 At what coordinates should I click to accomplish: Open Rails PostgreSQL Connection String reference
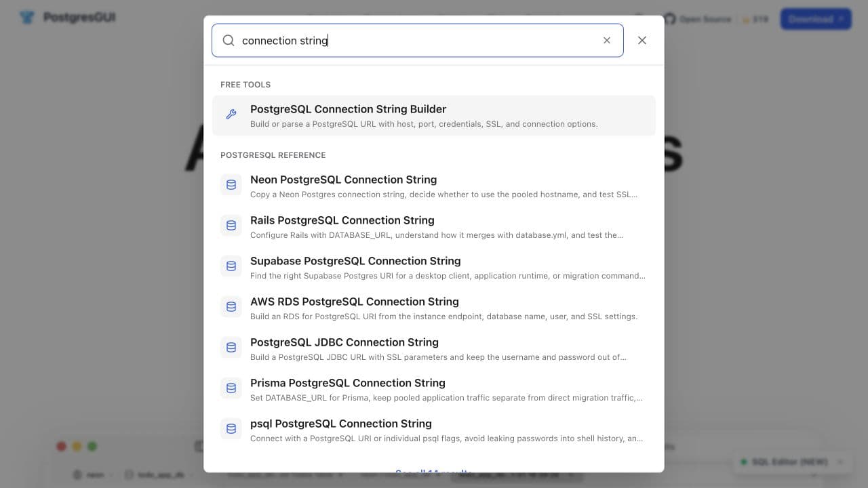pos(434,226)
